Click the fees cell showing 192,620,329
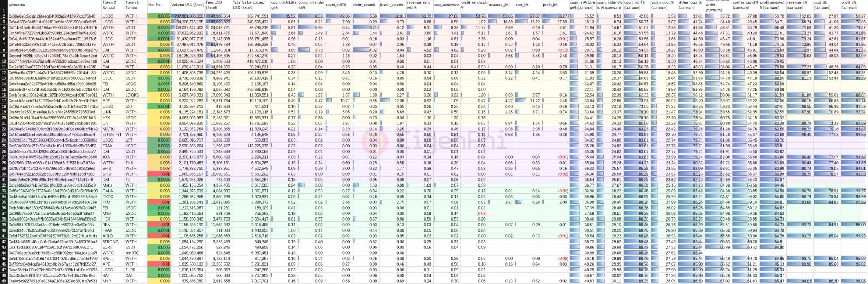868x284 pixels. click(218, 22)
